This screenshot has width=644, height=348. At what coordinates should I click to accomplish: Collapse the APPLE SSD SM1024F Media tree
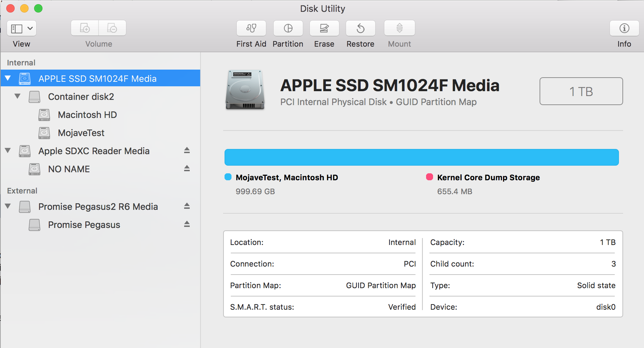[8, 78]
